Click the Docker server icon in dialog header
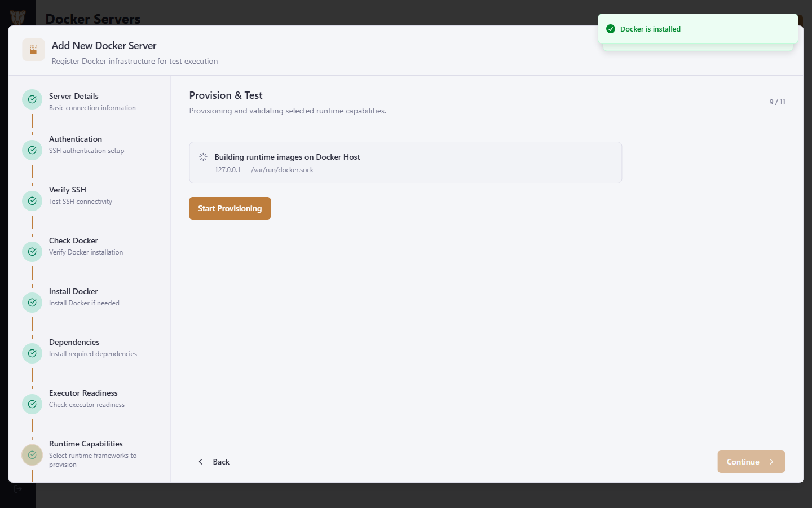This screenshot has height=508, width=812. tap(33, 50)
